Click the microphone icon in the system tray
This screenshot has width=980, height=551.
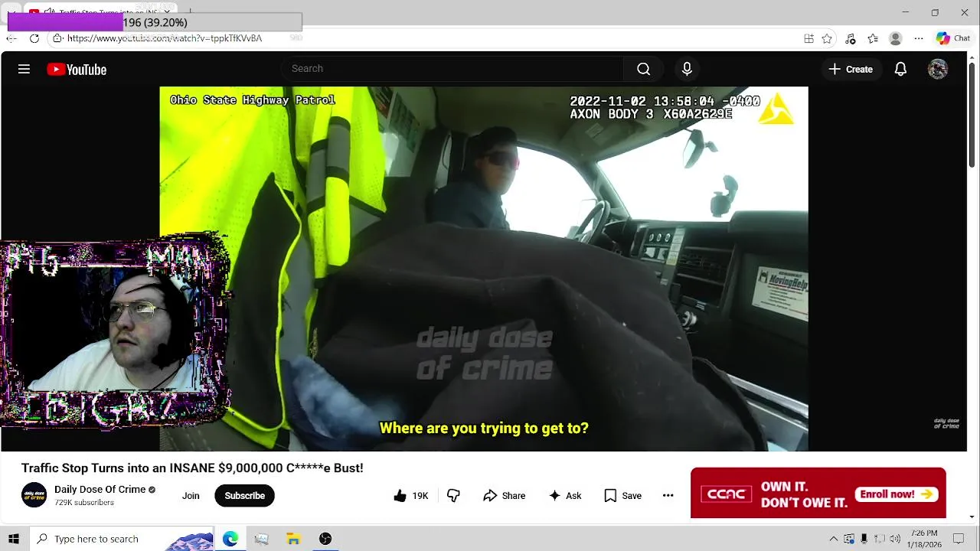click(864, 539)
